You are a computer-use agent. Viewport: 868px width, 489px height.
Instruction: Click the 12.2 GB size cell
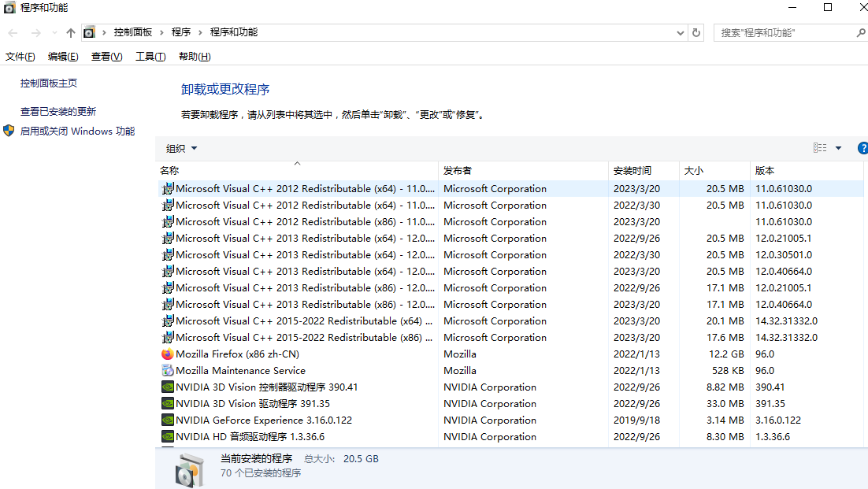tap(726, 354)
